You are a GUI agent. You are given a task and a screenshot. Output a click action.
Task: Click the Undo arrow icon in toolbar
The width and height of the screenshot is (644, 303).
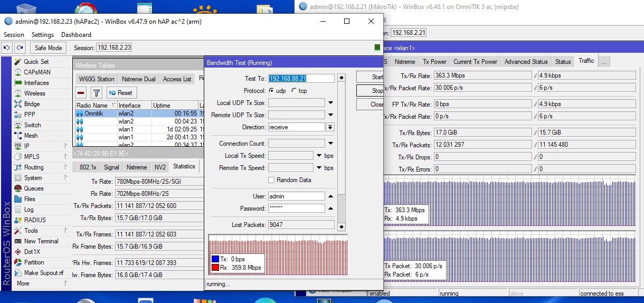pos(7,48)
